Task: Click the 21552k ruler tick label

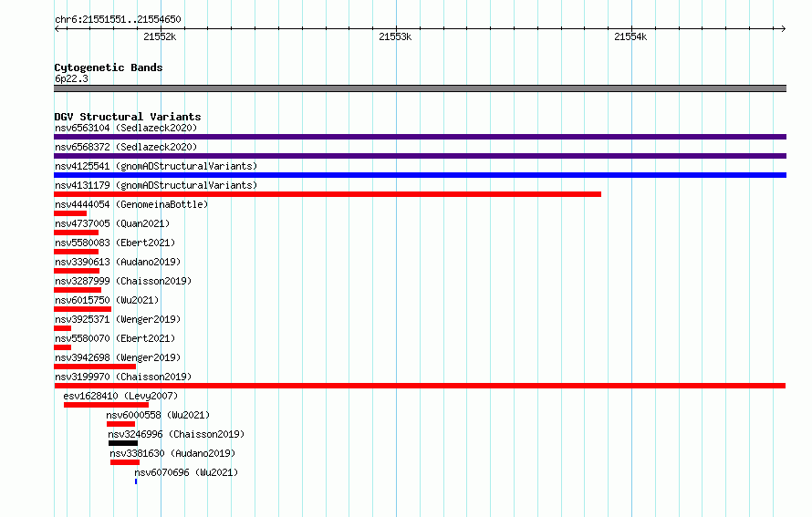Action: tap(160, 36)
